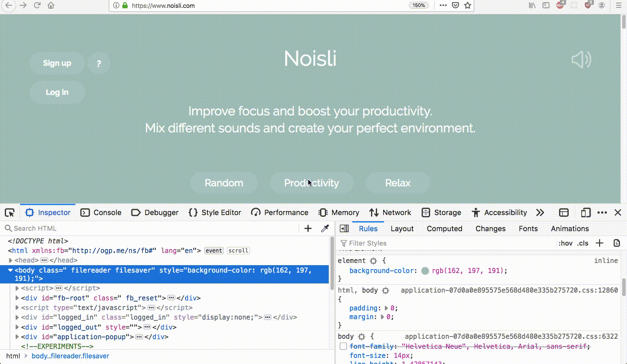Viewport: 627px width, 364px height.
Task: Open the Debugger panel
Action: [x=155, y=212]
